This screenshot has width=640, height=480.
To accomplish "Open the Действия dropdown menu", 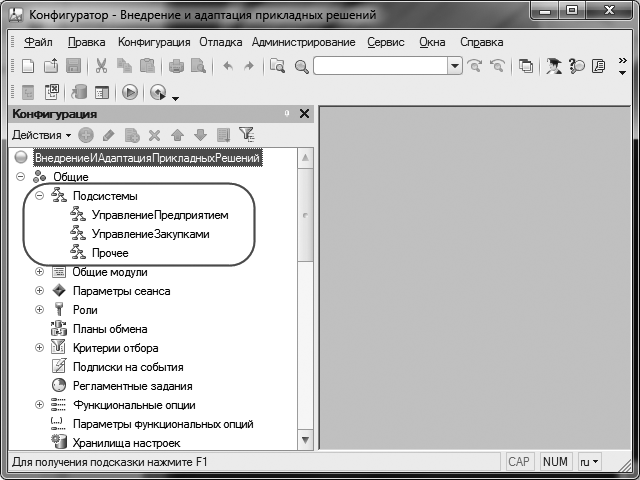I will click(40, 134).
